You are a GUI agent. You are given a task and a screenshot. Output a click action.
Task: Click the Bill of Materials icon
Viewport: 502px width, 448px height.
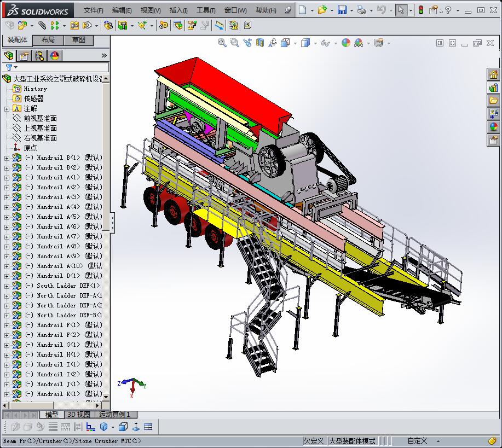pos(178,25)
